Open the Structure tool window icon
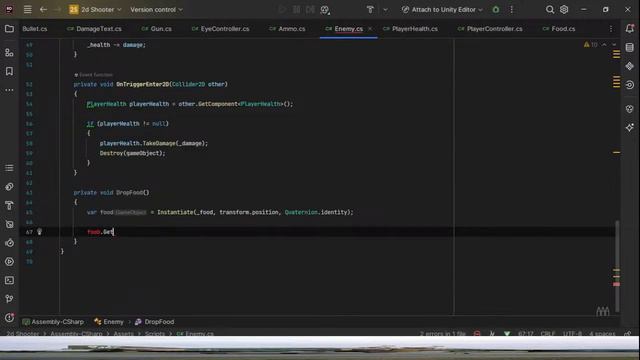The height and width of the screenshot is (360, 640). [x=9, y=53]
